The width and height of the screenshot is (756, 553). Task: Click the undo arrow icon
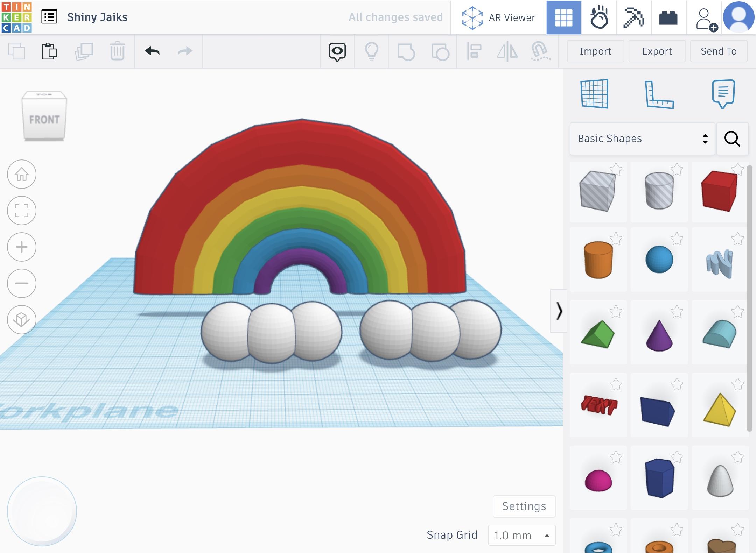click(152, 51)
